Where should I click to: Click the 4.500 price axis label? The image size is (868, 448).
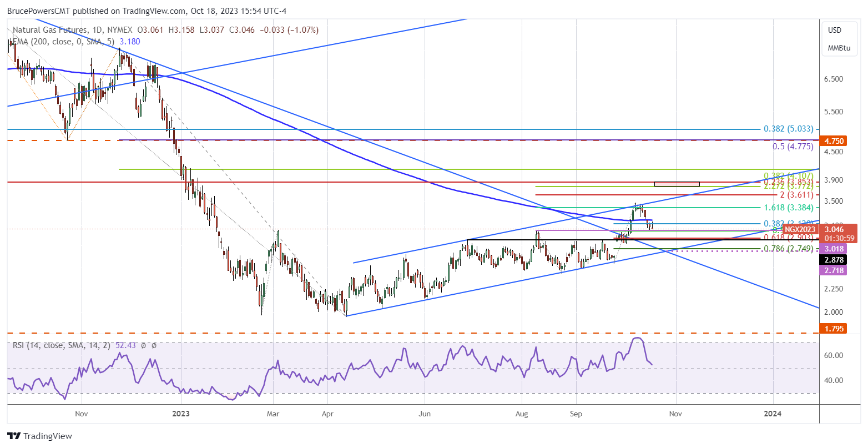[x=834, y=152]
